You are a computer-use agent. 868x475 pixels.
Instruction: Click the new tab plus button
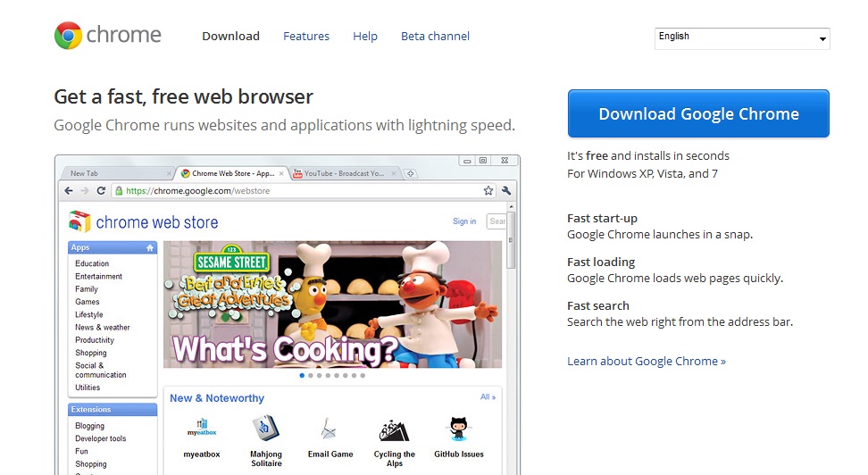[x=410, y=173]
